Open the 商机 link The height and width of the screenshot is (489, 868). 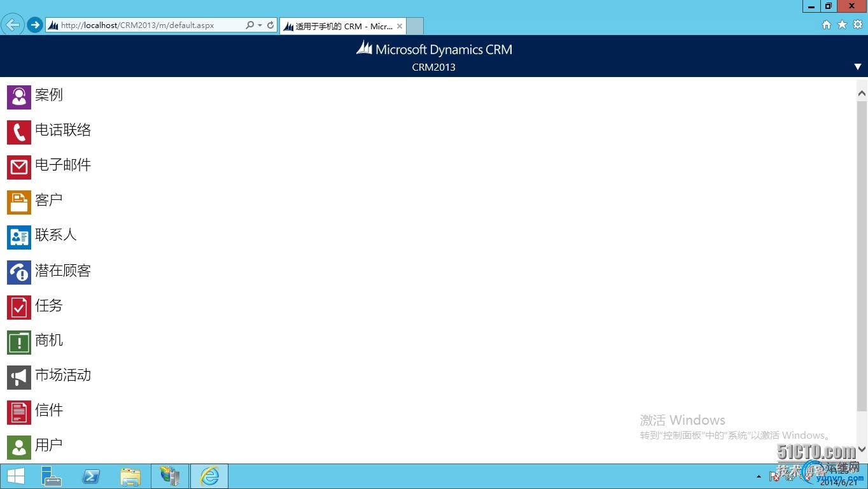pos(49,341)
